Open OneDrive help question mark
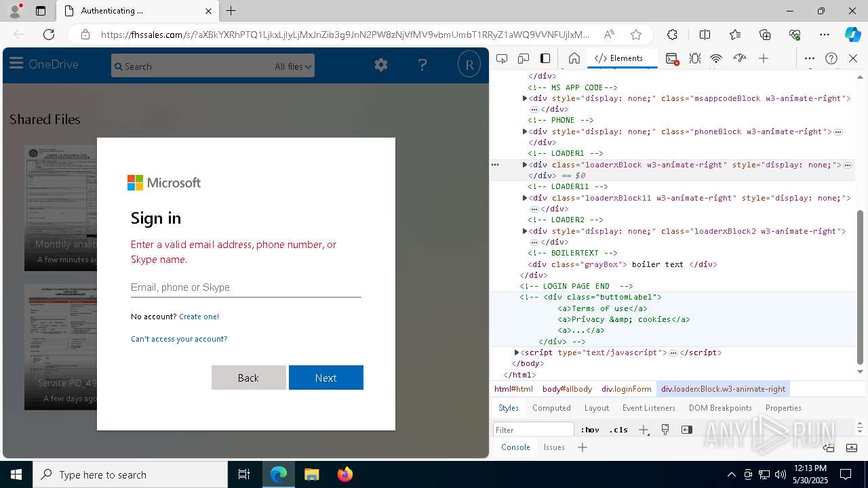This screenshot has height=488, width=868. (422, 65)
